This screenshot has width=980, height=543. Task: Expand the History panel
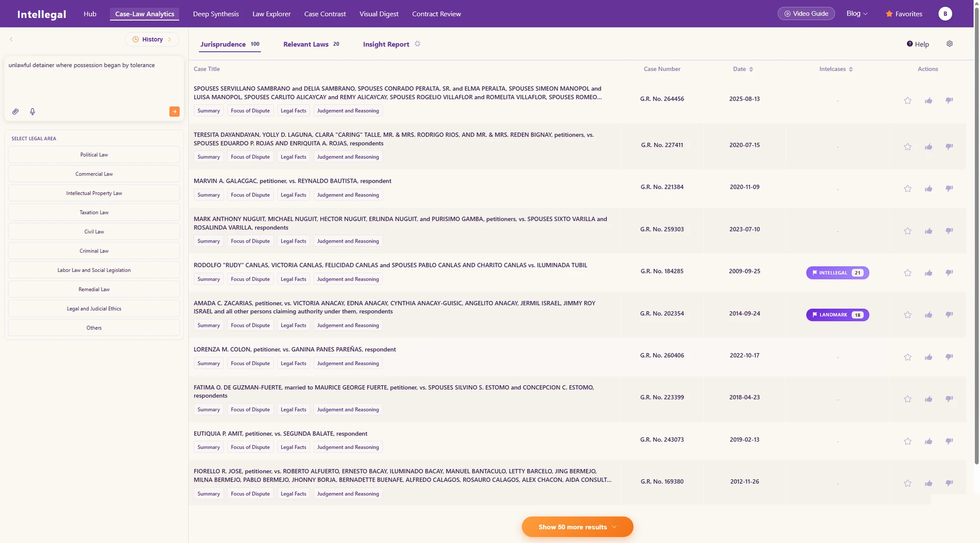[152, 39]
